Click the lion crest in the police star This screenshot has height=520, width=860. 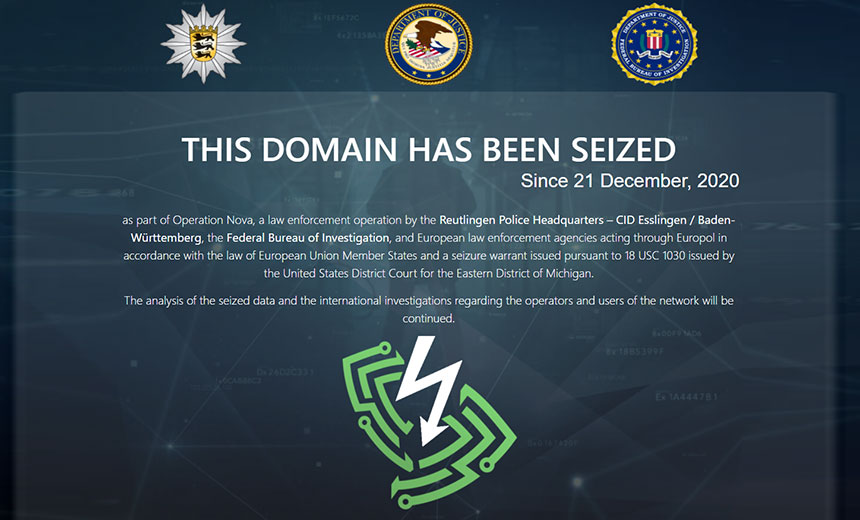[203, 43]
